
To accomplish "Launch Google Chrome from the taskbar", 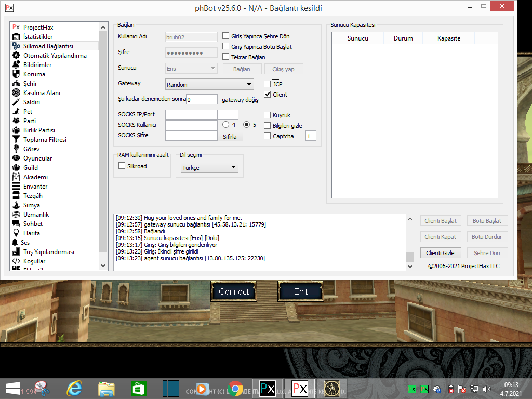I will (x=235, y=388).
